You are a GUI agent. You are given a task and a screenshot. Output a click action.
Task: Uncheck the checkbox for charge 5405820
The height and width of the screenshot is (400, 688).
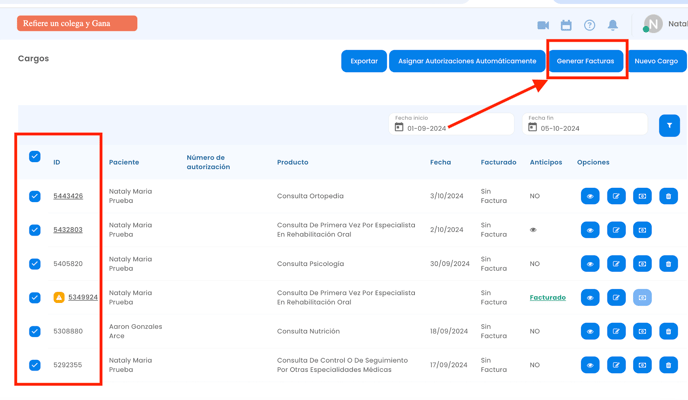pyautogui.click(x=35, y=264)
